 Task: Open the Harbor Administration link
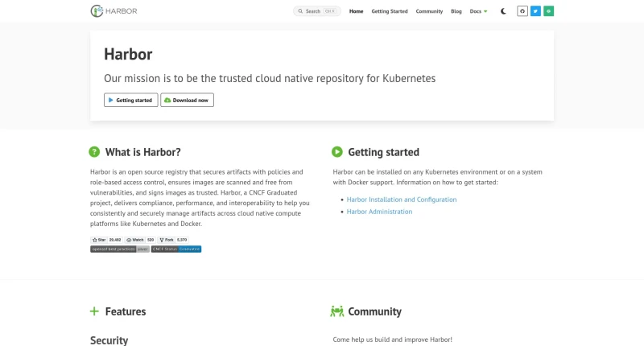coord(379,212)
